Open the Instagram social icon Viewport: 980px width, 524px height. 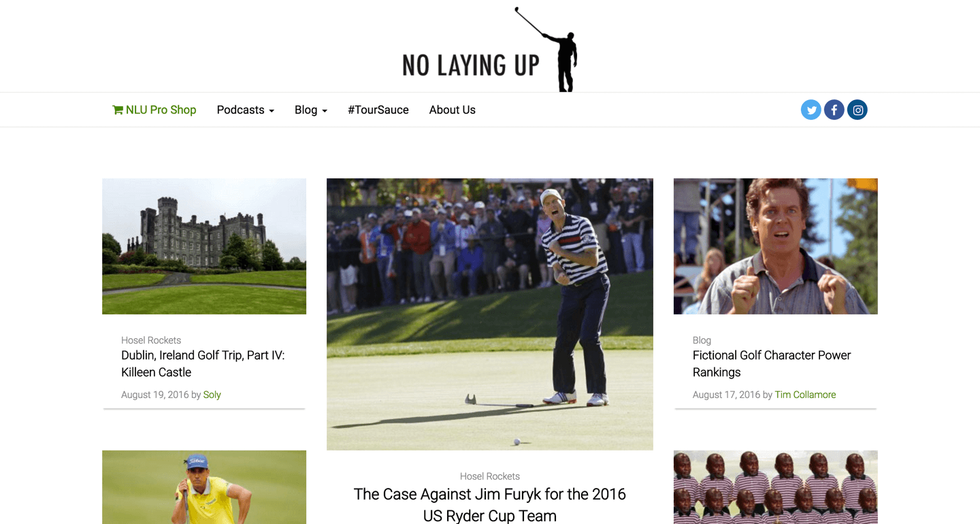pyautogui.click(x=857, y=110)
